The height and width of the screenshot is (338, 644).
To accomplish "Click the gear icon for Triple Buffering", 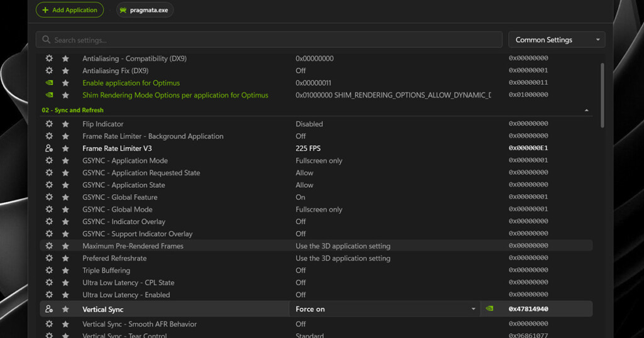I will pyautogui.click(x=49, y=270).
